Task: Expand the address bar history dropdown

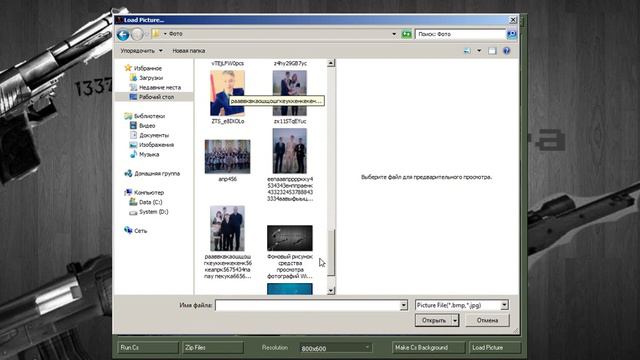Action: click(394, 34)
